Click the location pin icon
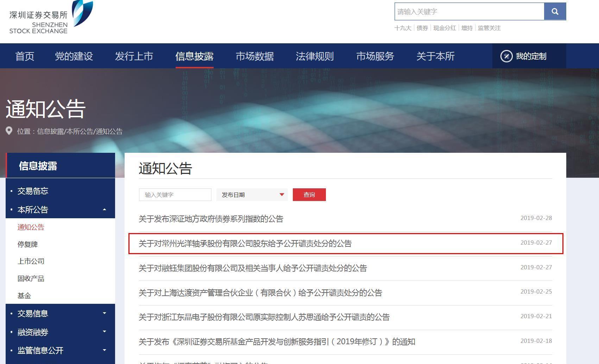599x364 pixels. point(9,131)
